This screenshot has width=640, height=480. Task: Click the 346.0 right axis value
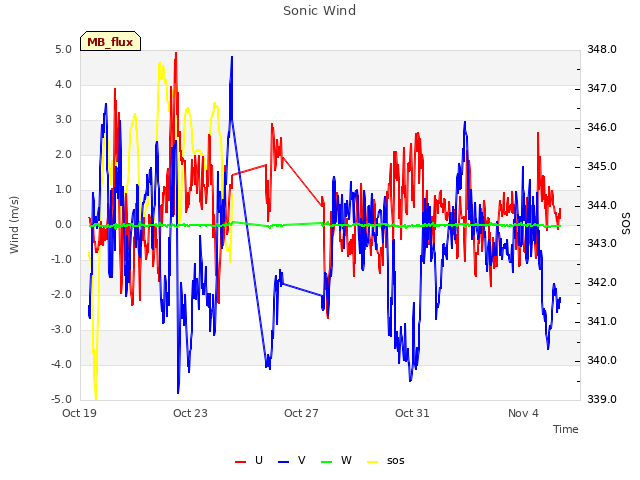click(602, 127)
